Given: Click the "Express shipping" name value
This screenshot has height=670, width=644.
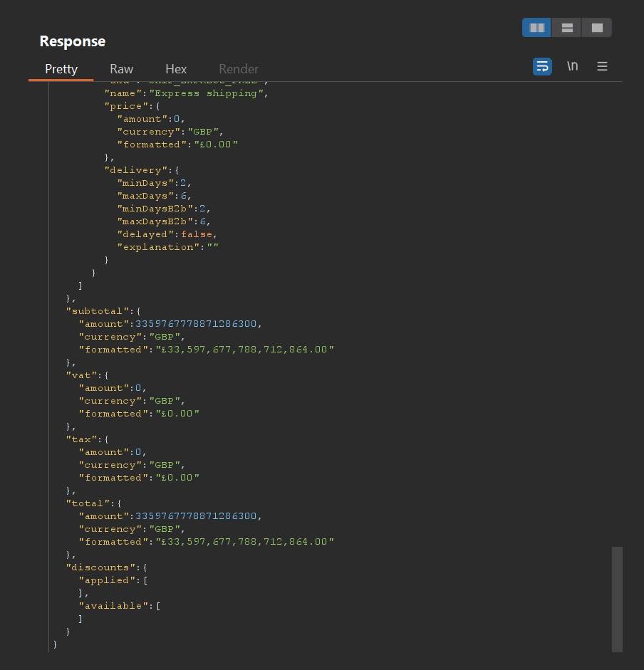Looking at the screenshot, I should point(206,93).
